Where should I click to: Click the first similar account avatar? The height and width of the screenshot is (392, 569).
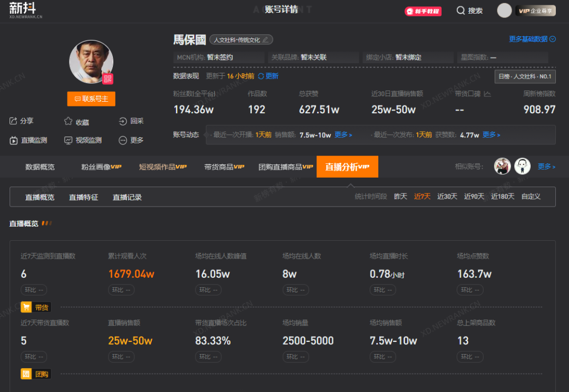(x=502, y=166)
